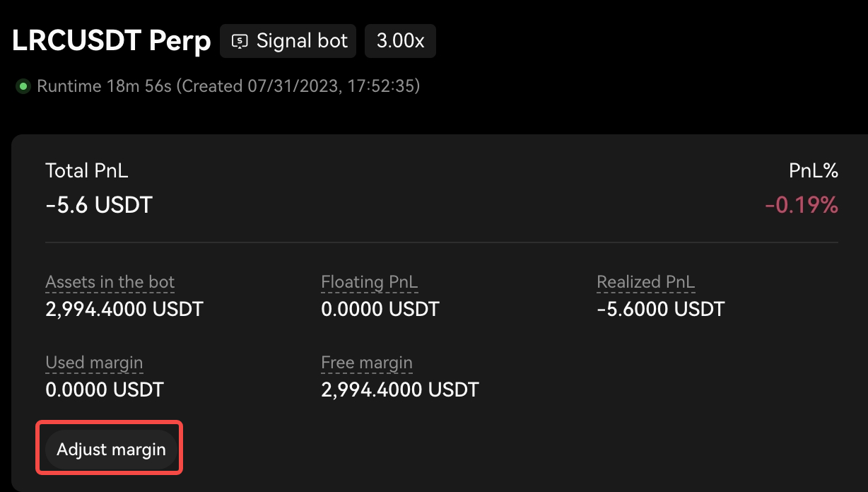Click the 0.0000 USDT floating PnL value
This screenshot has width=868, height=492.
pos(380,309)
